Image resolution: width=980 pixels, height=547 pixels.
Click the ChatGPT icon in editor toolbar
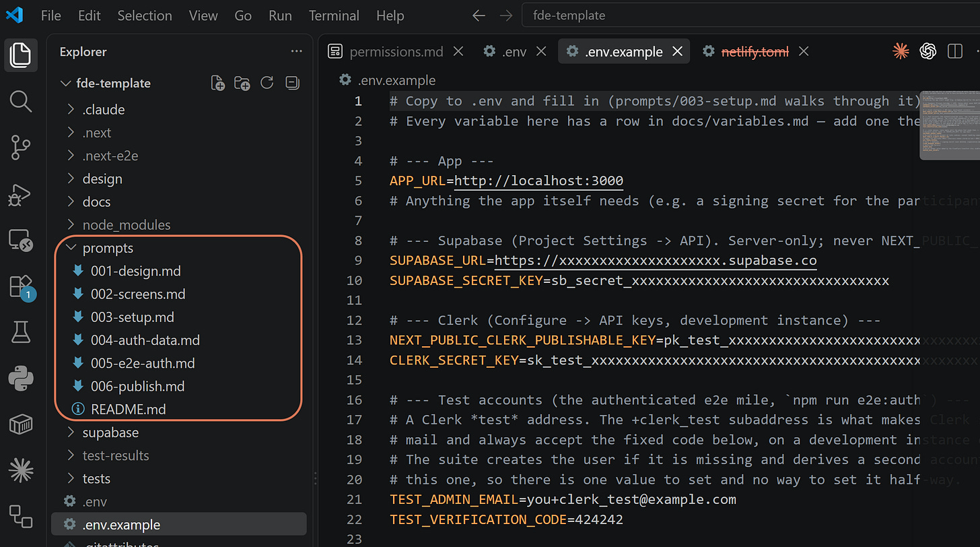(x=928, y=51)
